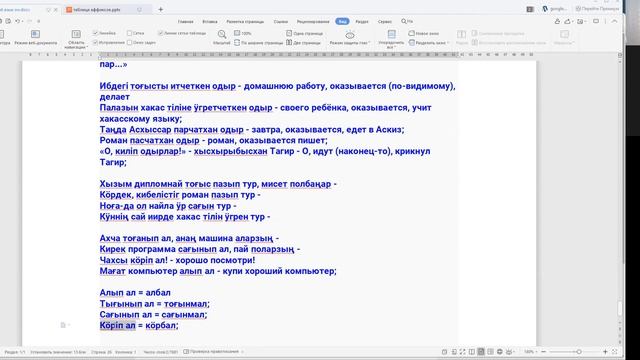
Task: Open Spell check status bar item
Action: [x=212, y=351]
